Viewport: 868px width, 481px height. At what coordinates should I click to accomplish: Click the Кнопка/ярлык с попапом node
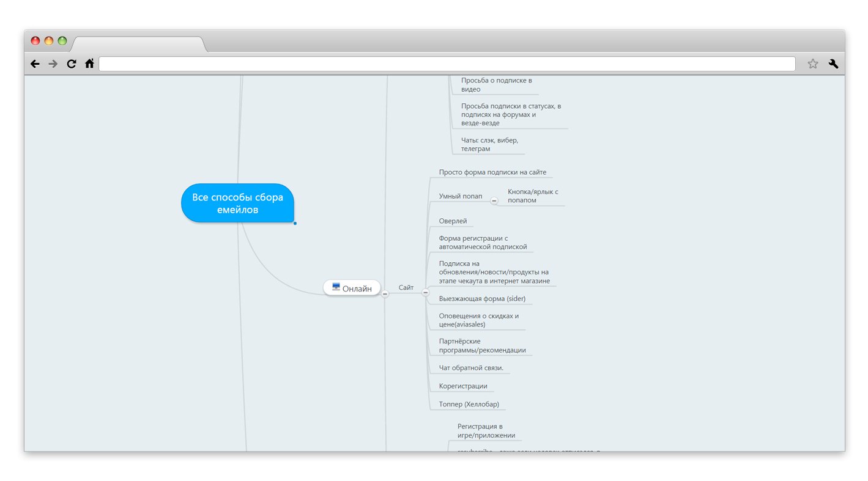tap(532, 196)
